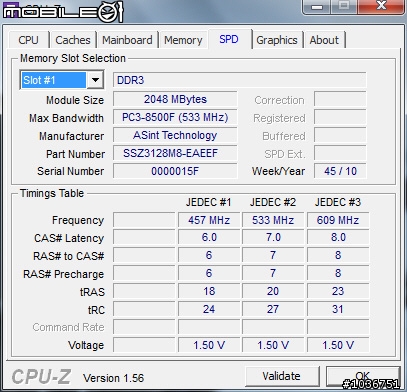Click the RAS# to CAS# label
The image size is (407, 392).
click(x=69, y=256)
